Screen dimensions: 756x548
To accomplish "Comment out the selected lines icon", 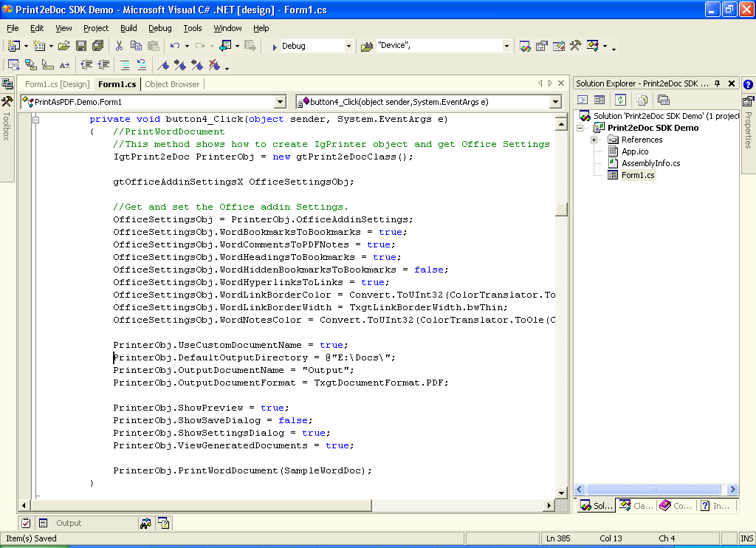I will tap(124, 65).
